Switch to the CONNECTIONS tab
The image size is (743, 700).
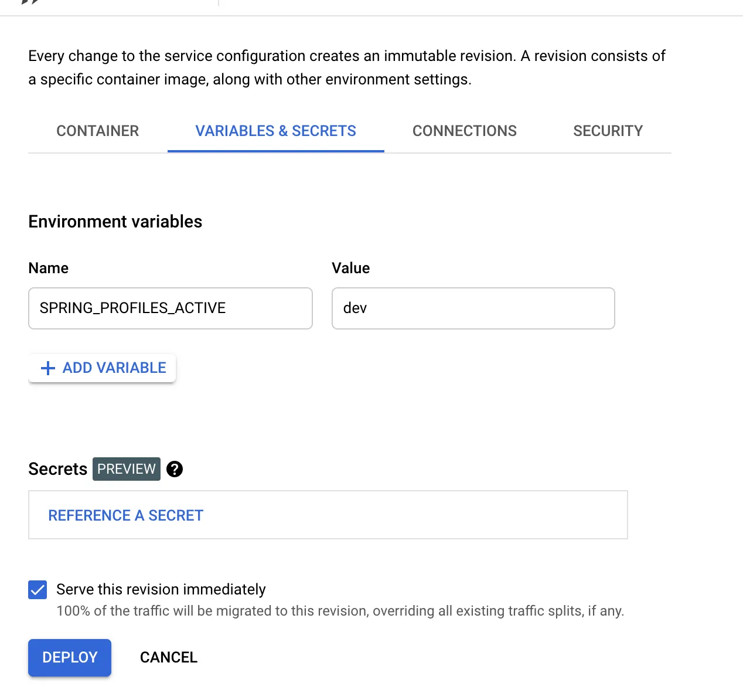point(465,131)
